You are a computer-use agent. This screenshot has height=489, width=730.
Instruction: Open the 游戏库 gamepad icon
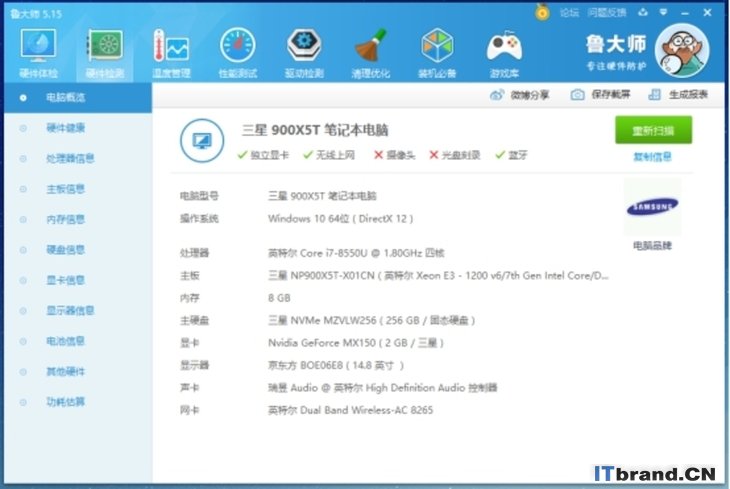point(504,53)
